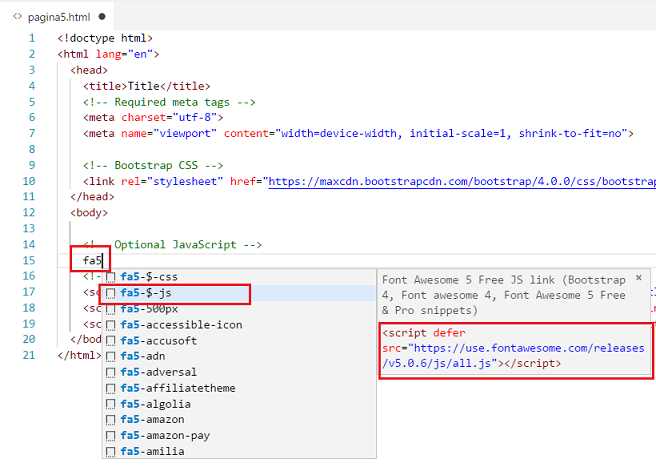Choose the fa5-amilia suggestion

[x=239, y=452]
